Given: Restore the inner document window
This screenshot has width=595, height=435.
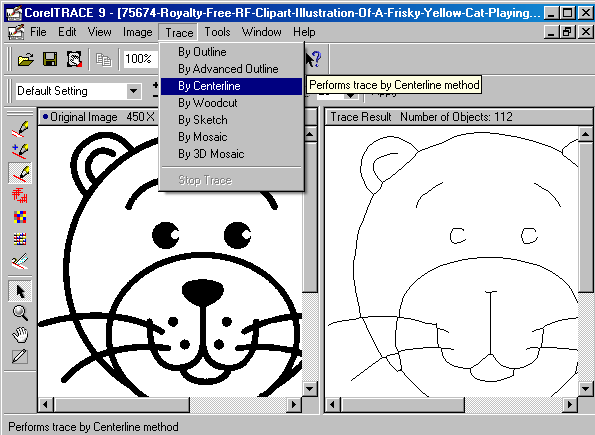Looking at the screenshot, I should pyautogui.click(x=567, y=32).
